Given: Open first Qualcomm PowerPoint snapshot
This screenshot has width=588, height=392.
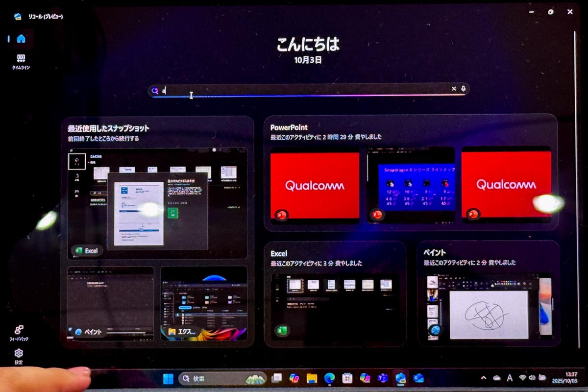Looking at the screenshot, I should click(x=315, y=186).
